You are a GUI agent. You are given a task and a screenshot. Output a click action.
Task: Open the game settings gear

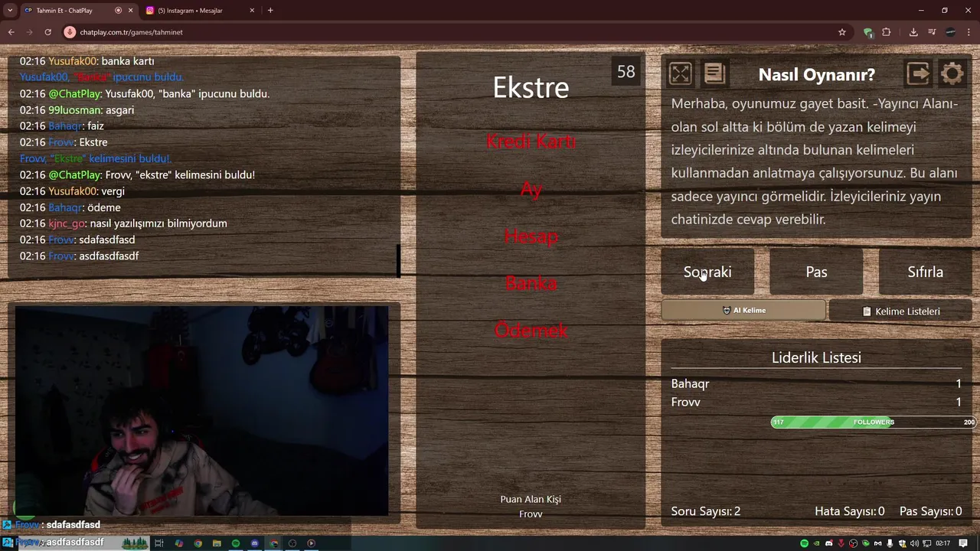[952, 73]
